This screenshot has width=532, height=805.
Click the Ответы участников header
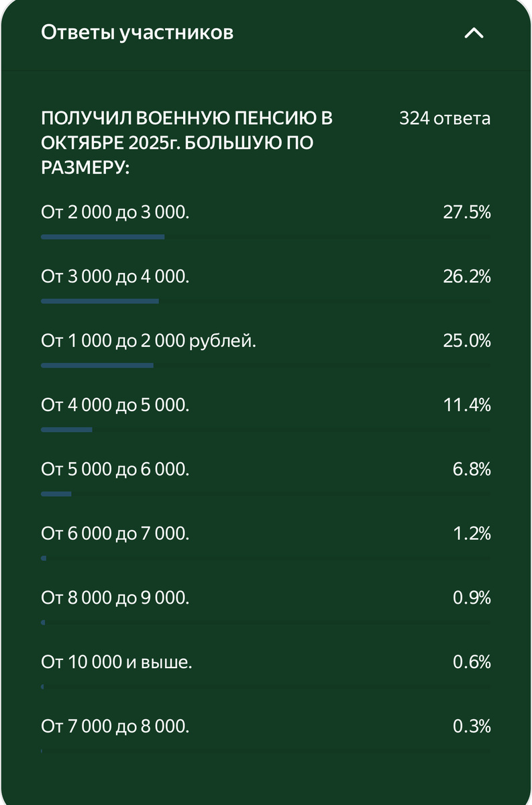[x=138, y=32]
